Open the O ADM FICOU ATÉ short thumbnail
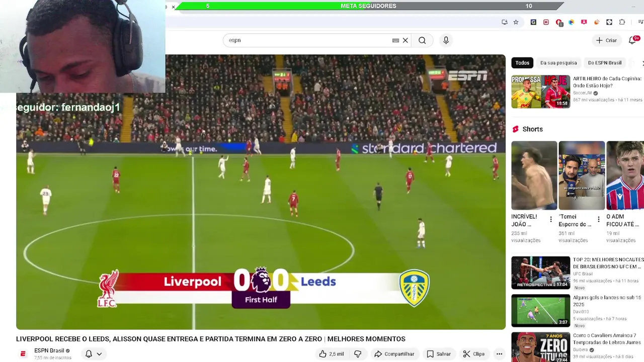Viewport: 644px width, 362px height. tap(625, 175)
